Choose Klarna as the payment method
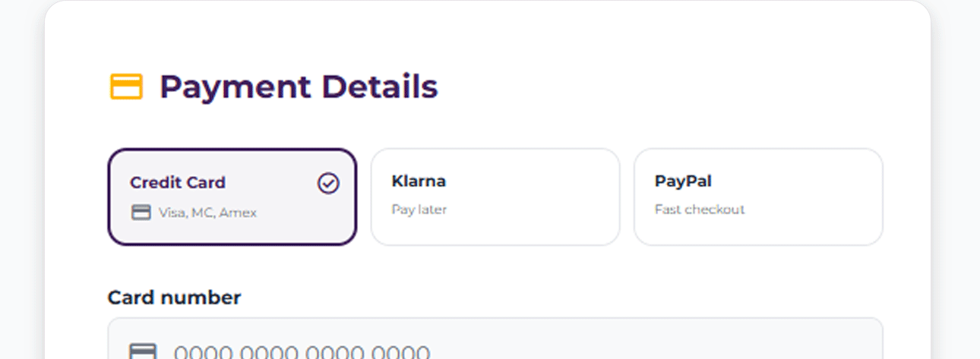This screenshot has width=980, height=359. pyautogui.click(x=495, y=197)
